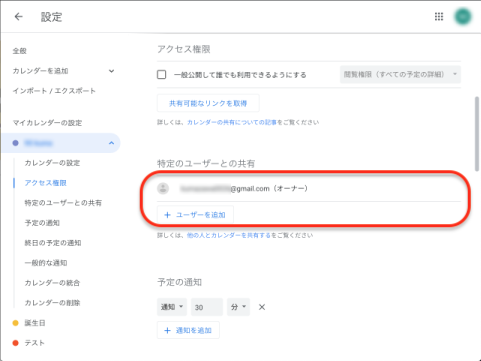Jump to カレンダーの統合 section
This screenshot has width=481, height=361.
52,283
